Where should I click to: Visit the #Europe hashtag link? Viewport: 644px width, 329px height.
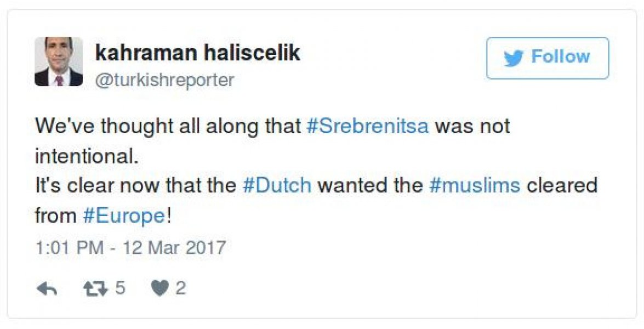tap(124, 215)
